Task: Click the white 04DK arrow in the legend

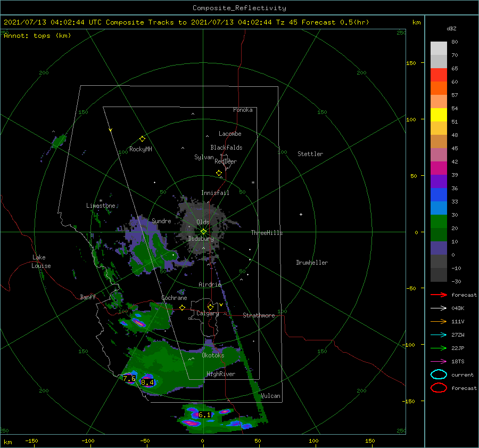Action: (x=439, y=308)
